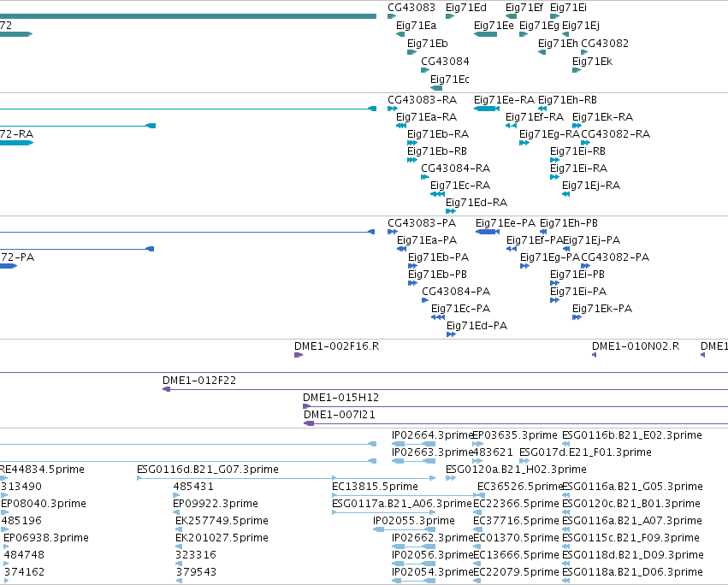Select EST ESG0116d.B21_G07.3prime

[208, 470]
